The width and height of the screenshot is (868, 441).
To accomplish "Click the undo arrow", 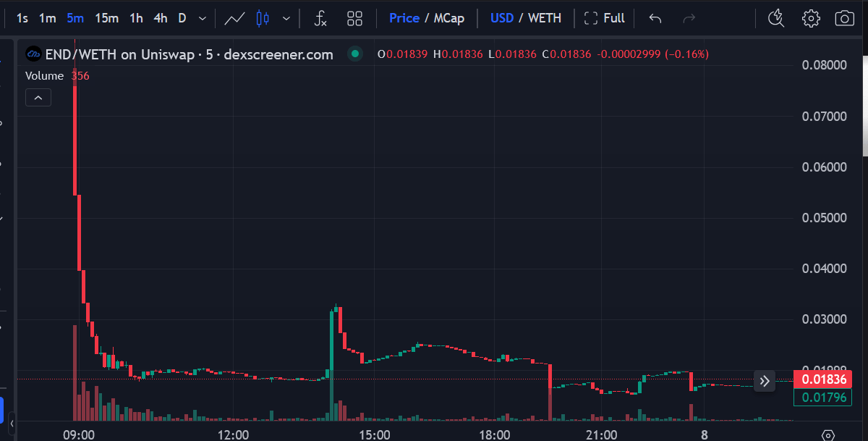I will point(655,18).
